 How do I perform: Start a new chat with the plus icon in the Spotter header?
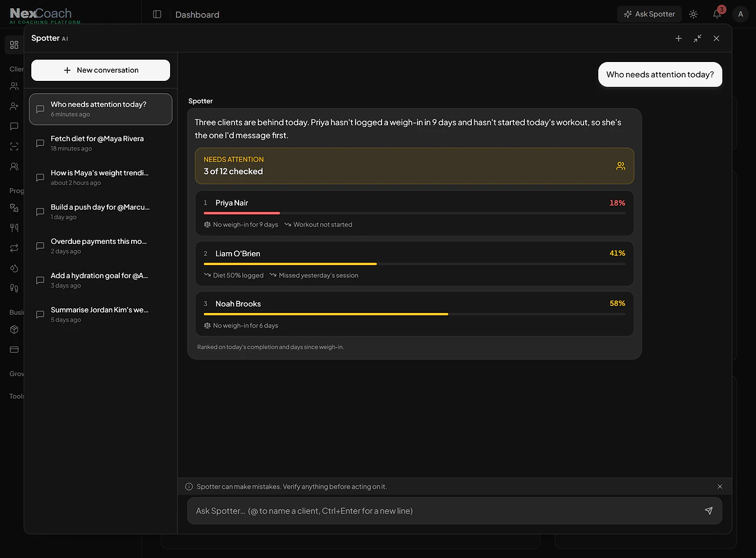pyautogui.click(x=679, y=38)
